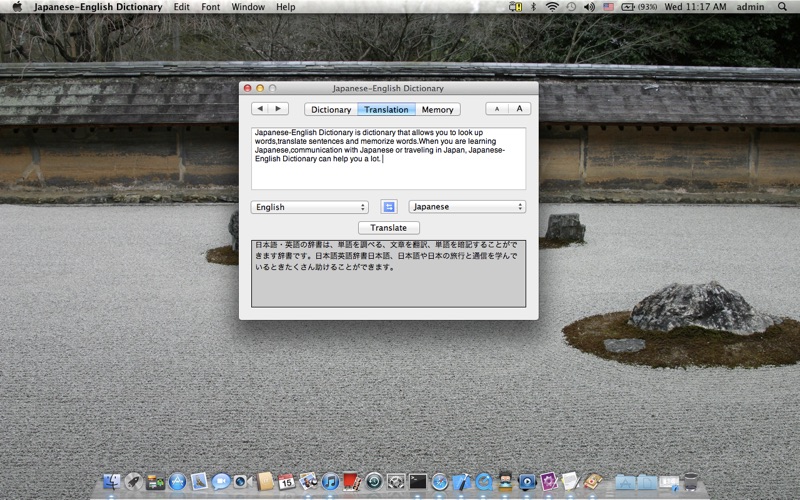Open the Apple menu
The image size is (800, 500).
(17, 7)
